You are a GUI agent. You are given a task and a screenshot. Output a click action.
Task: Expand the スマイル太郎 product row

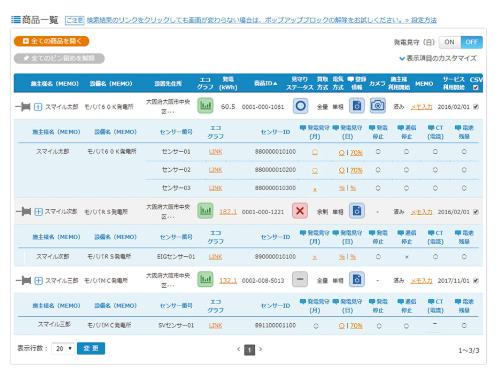38,107
